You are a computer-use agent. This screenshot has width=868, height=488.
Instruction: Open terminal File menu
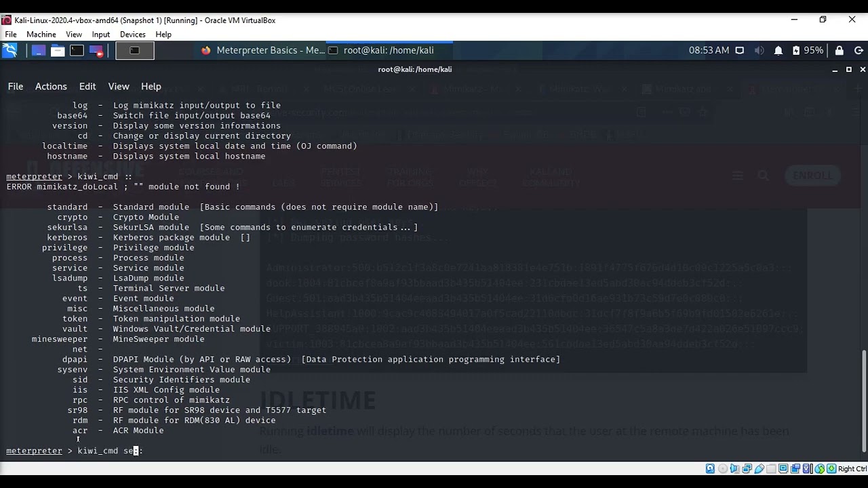point(16,86)
